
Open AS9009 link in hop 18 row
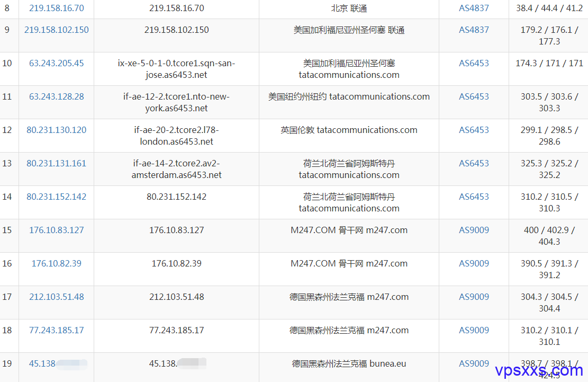(474, 331)
